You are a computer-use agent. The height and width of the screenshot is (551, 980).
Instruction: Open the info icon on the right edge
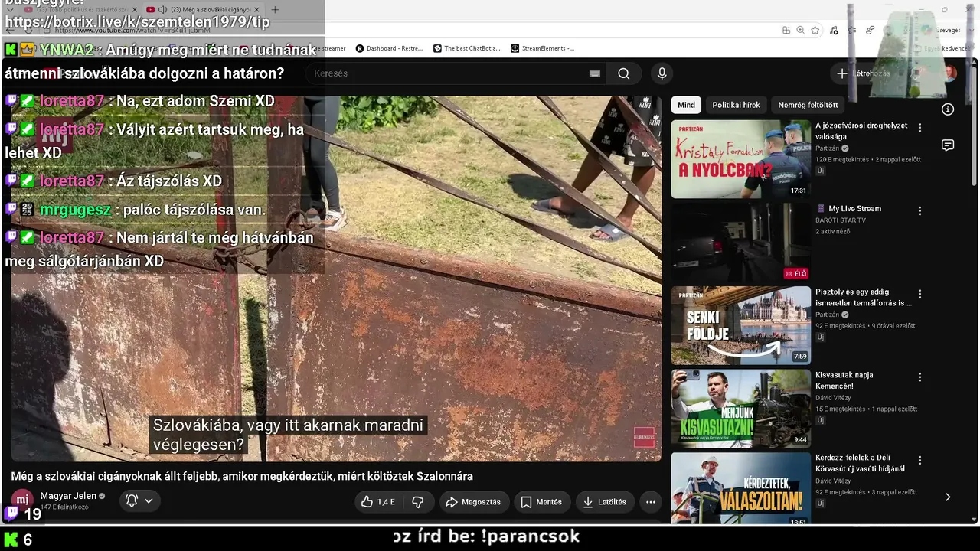pos(948,109)
